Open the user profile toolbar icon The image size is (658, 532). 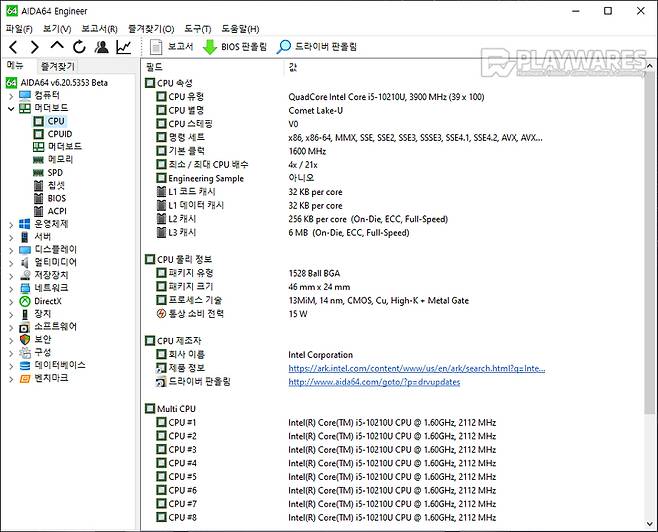101,47
